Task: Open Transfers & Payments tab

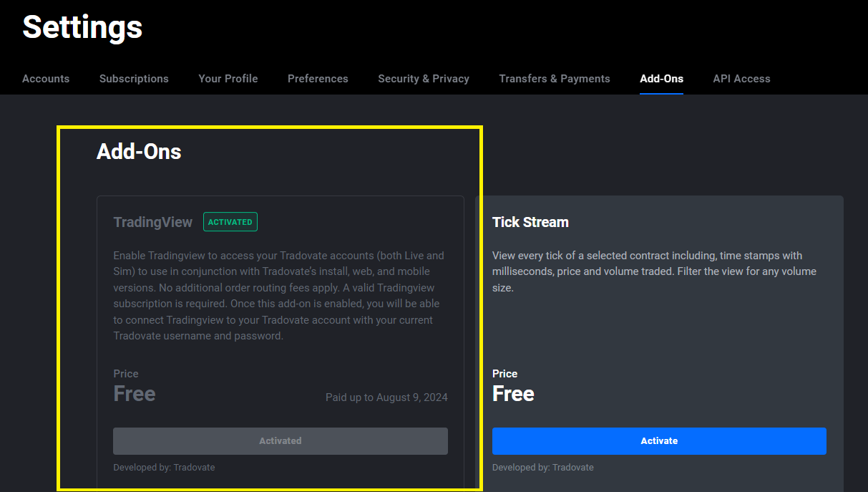Action: tap(555, 79)
